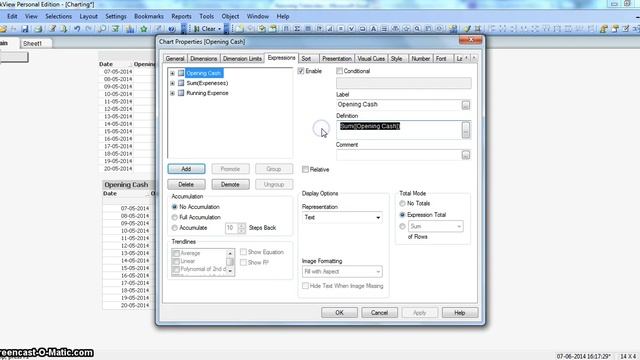
Task: Switch to the Dimension Limits tab
Action: tap(242, 59)
